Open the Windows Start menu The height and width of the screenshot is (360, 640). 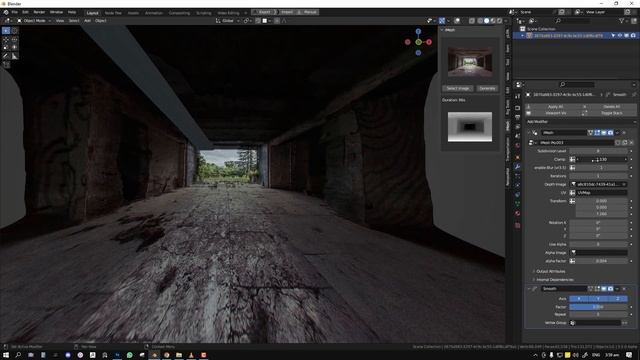click(6, 355)
